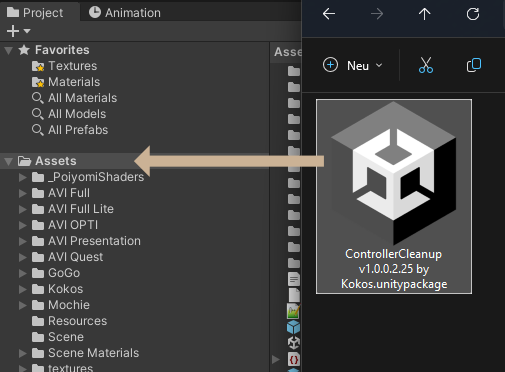505x372 pixels.
Task: Expand the AVI Full Lite folder
Action: coord(23,209)
